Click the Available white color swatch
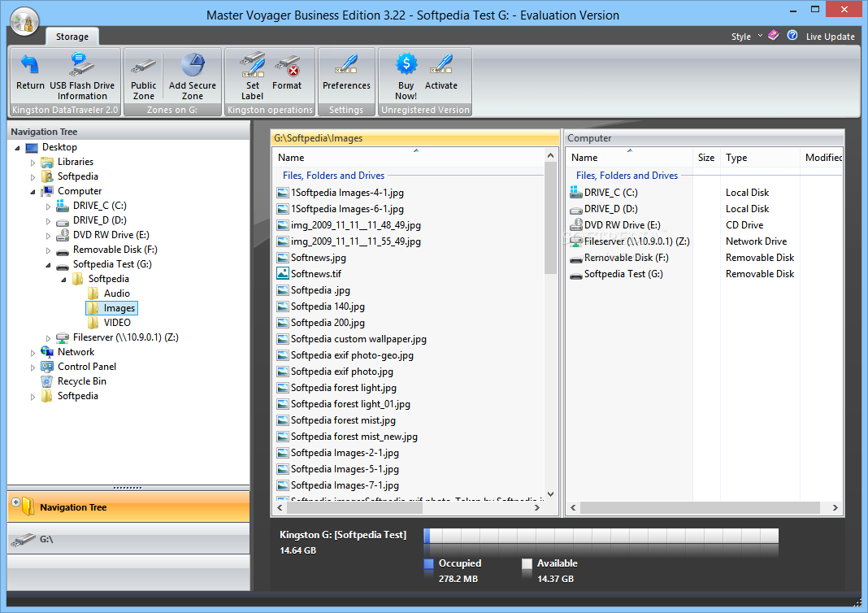The width and height of the screenshot is (868, 613). coord(527,563)
